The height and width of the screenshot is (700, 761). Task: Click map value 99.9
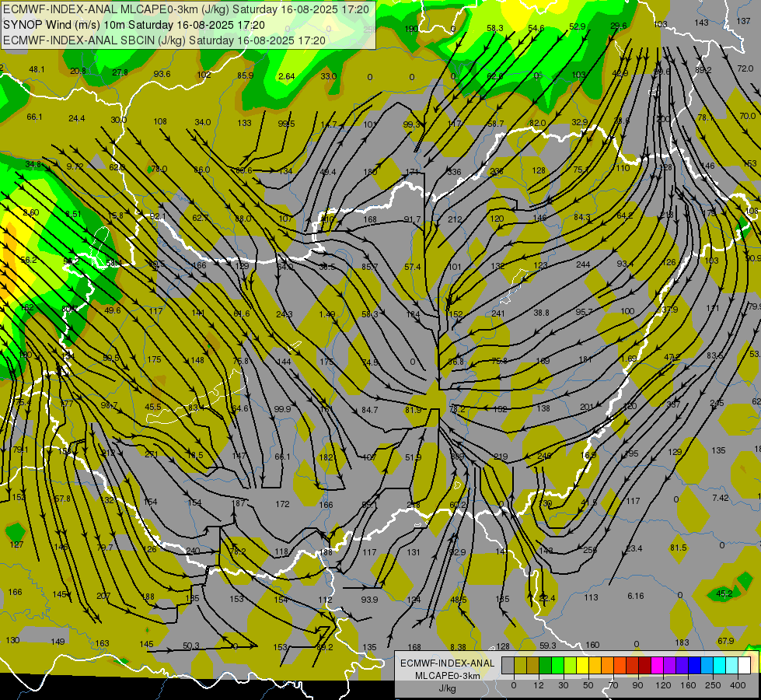point(282,409)
